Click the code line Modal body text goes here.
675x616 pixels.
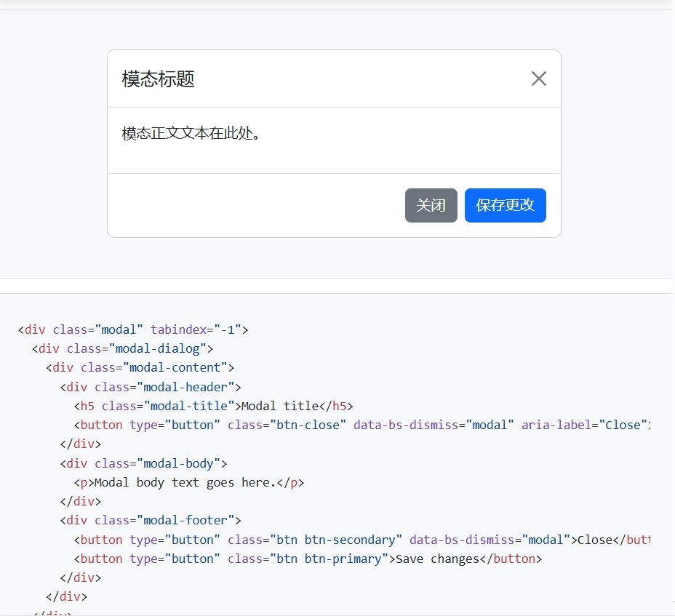click(x=189, y=483)
